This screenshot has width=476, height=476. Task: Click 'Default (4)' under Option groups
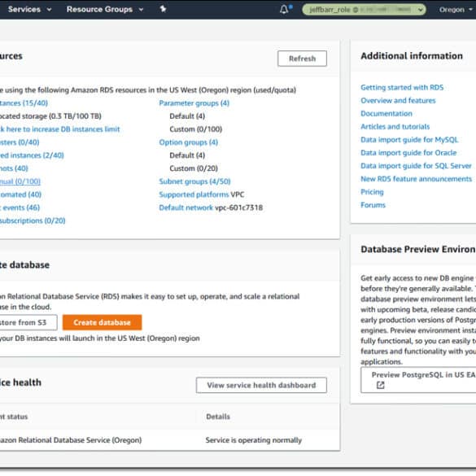pyautogui.click(x=187, y=155)
